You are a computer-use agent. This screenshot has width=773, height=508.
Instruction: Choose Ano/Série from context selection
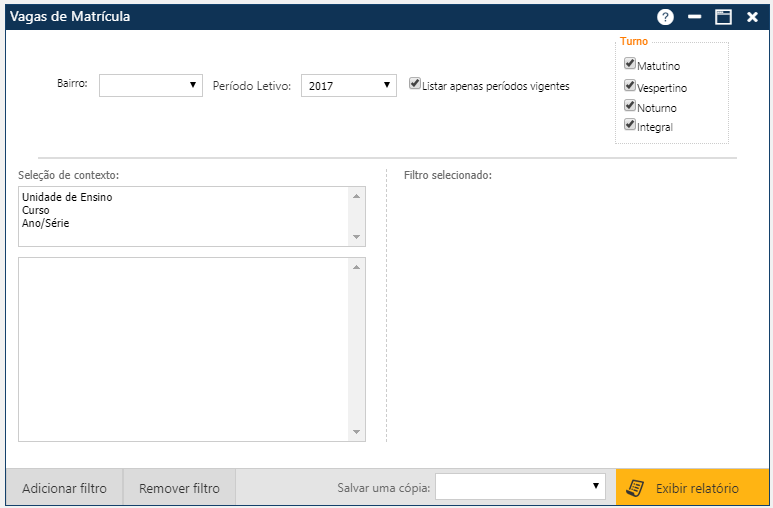46,223
